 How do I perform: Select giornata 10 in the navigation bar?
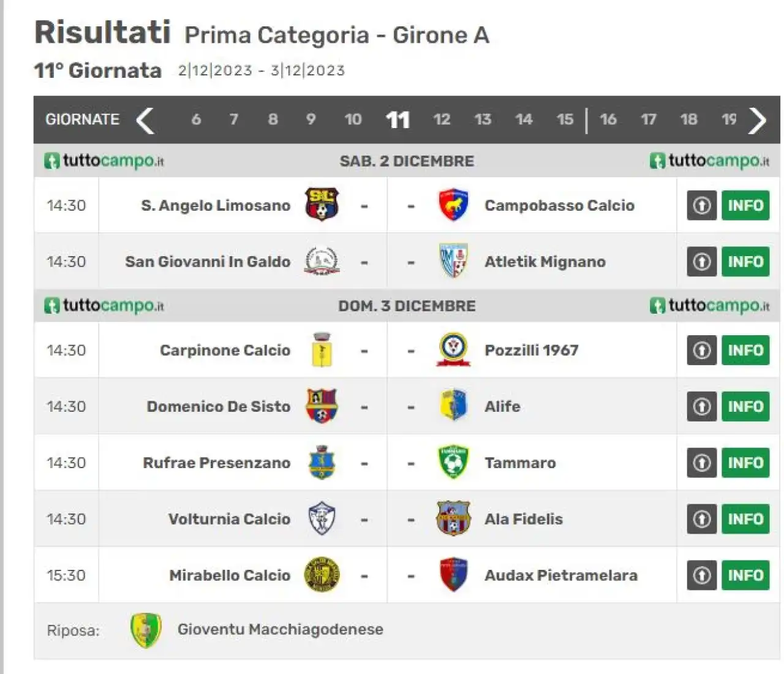point(353,119)
